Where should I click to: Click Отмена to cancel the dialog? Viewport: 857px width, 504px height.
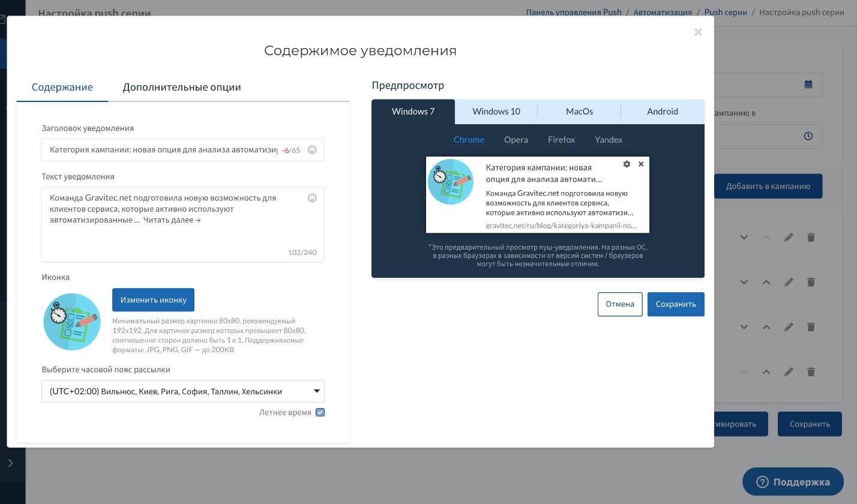(x=620, y=304)
